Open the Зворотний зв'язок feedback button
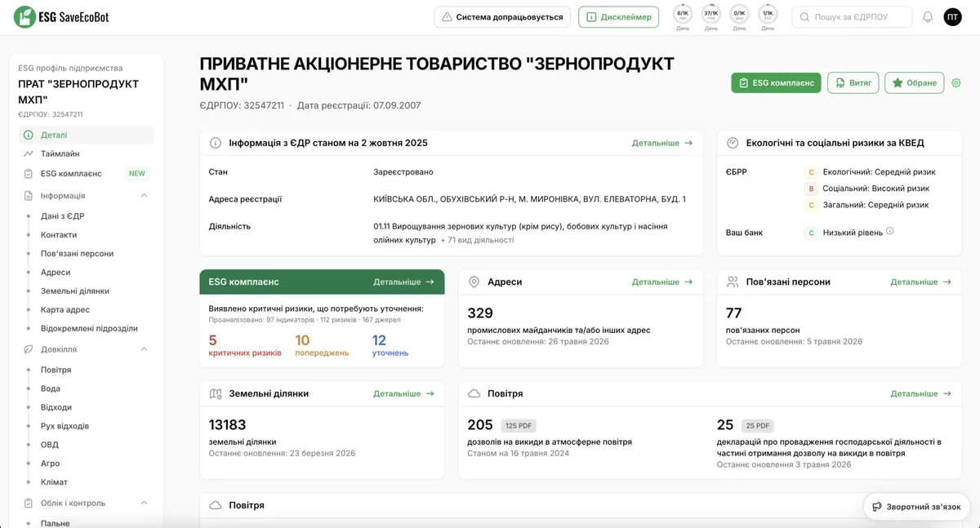 point(916,507)
